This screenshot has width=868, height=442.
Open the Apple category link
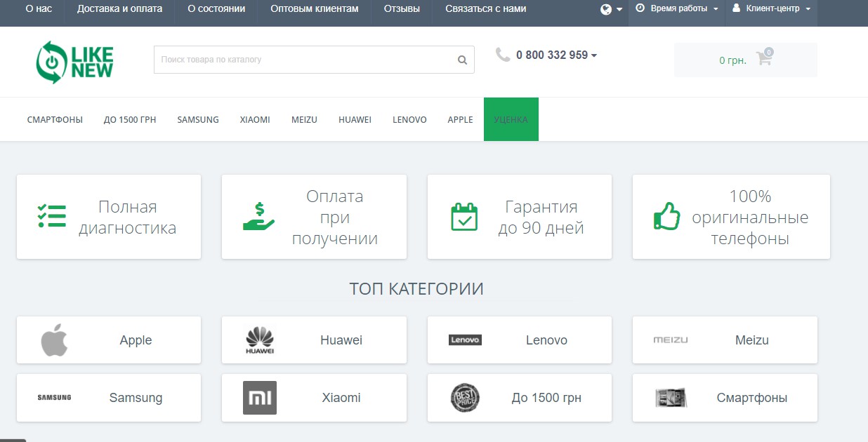[136, 340]
